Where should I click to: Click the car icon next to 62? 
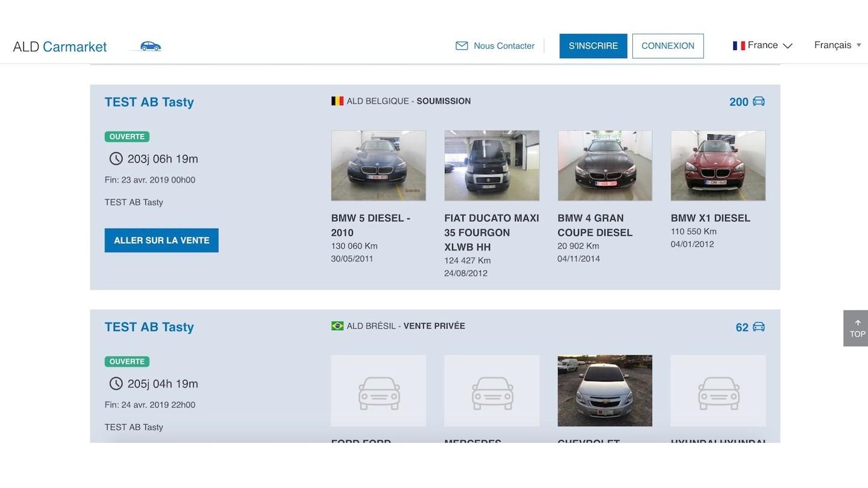click(758, 327)
